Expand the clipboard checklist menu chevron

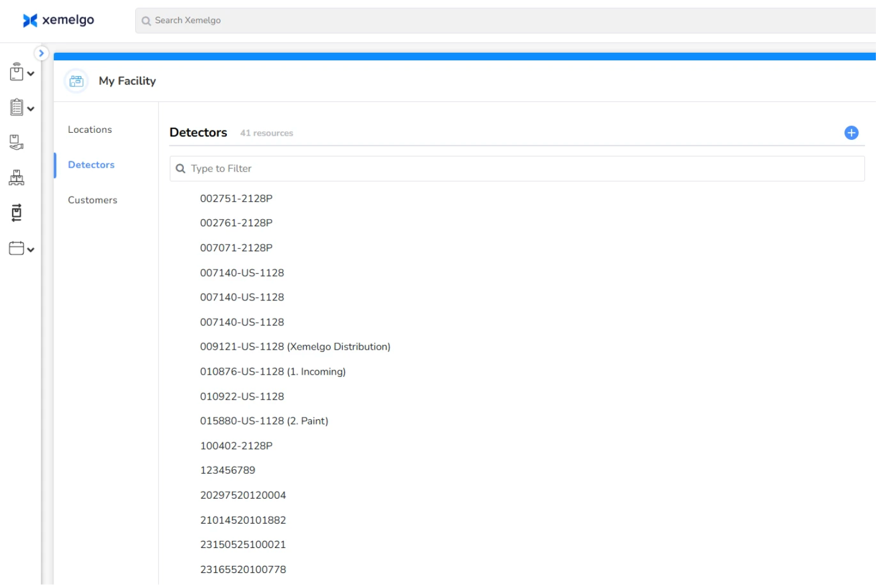point(31,109)
